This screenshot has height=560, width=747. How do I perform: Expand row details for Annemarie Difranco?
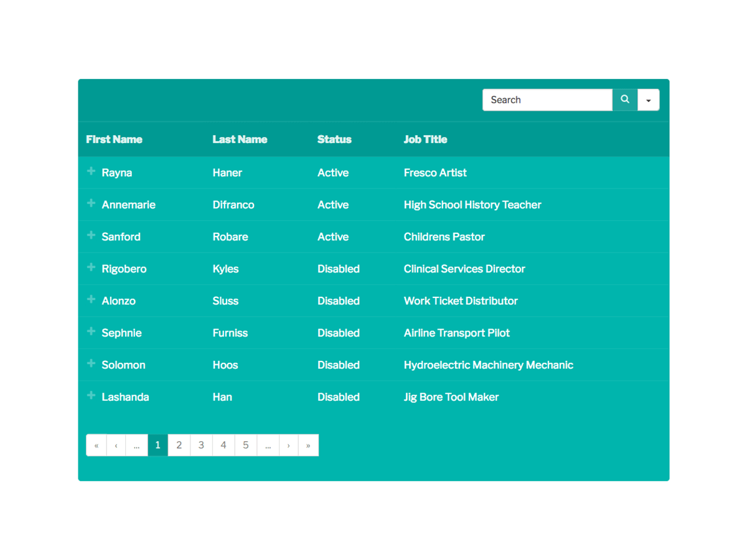coord(91,203)
